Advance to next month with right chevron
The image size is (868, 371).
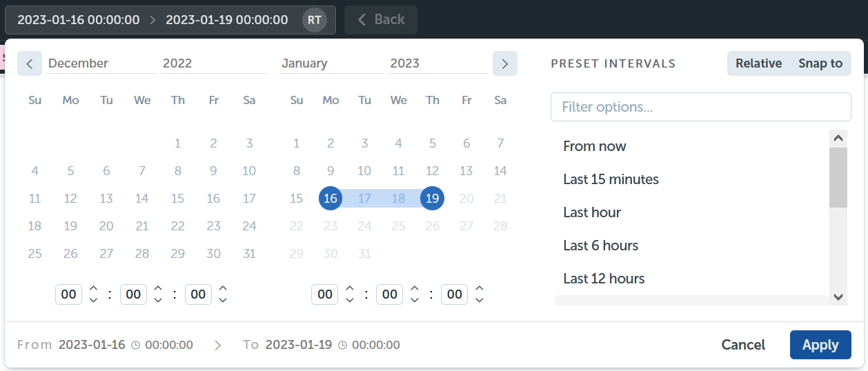tap(505, 63)
